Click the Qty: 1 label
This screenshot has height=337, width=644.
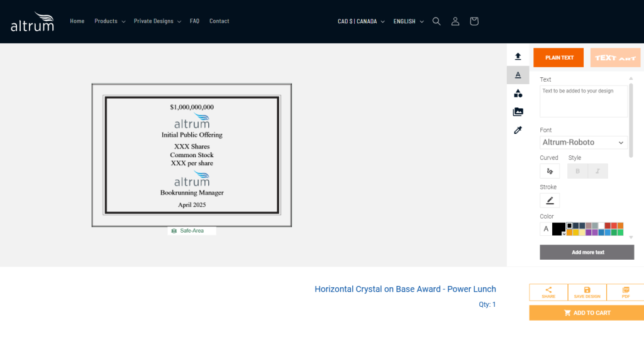(487, 304)
